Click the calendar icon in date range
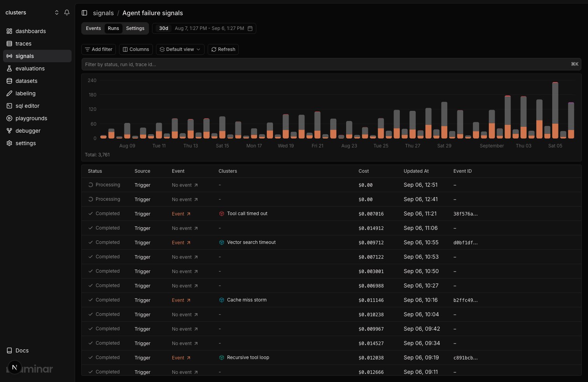The width and height of the screenshot is (588, 382). tap(250, 28)
